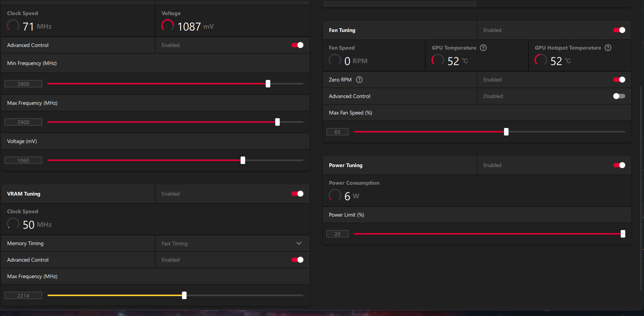This screenshot has height=316, width=644.
Task: Click the 'VRAM Tuning' heading
Action: coord(24,194)
